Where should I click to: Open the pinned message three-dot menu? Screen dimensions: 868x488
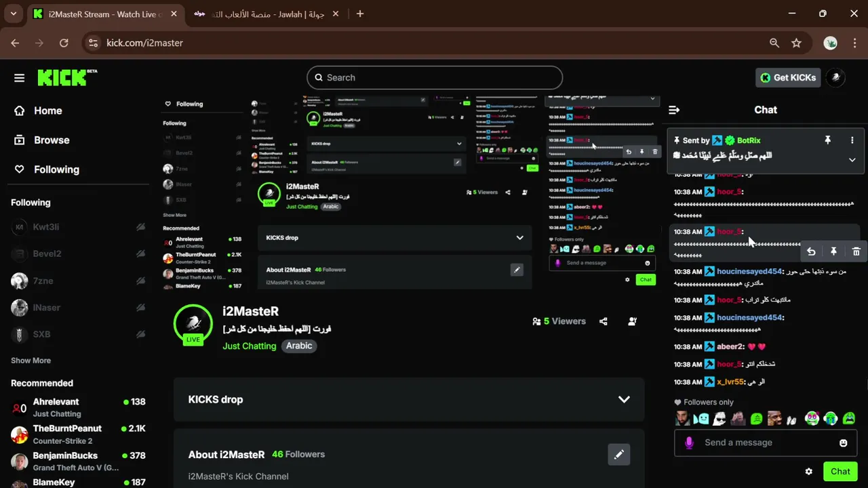(x=852, y=140)
